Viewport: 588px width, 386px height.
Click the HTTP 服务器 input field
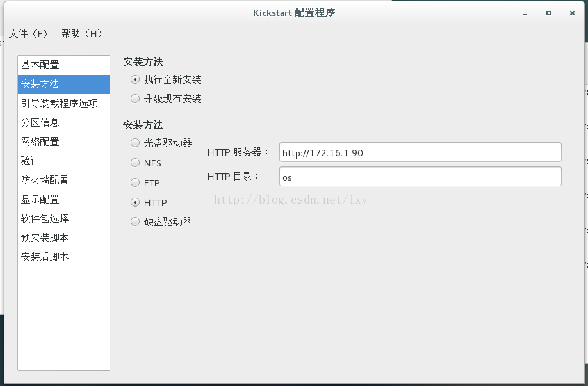420,152
